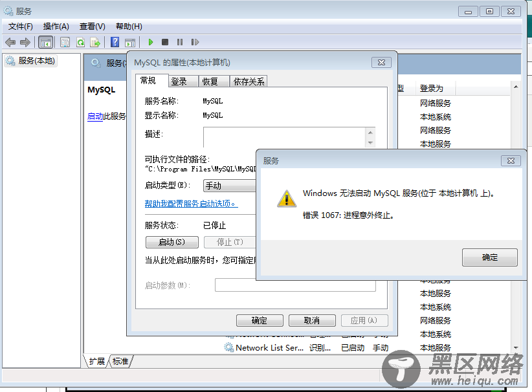Image resolution: width=532 pixels, height=392 pixels.
Task: Switch to the 扩展 view tab
Action: (96, 362)
